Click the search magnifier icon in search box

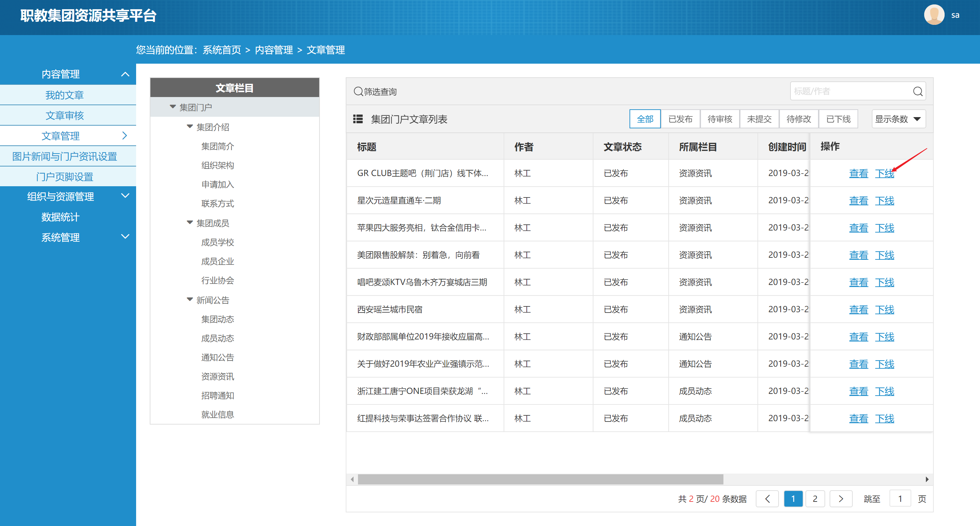[917, 91]
